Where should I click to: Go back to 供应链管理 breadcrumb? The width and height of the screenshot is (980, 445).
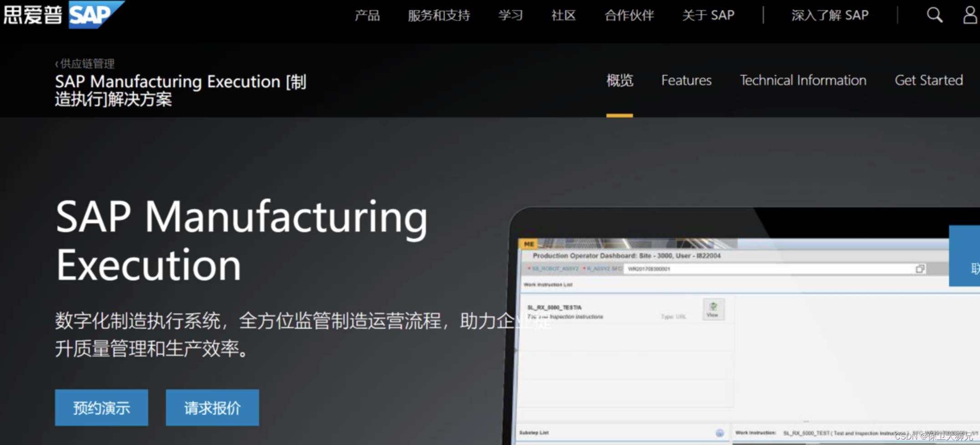click(x=85, y=63)
